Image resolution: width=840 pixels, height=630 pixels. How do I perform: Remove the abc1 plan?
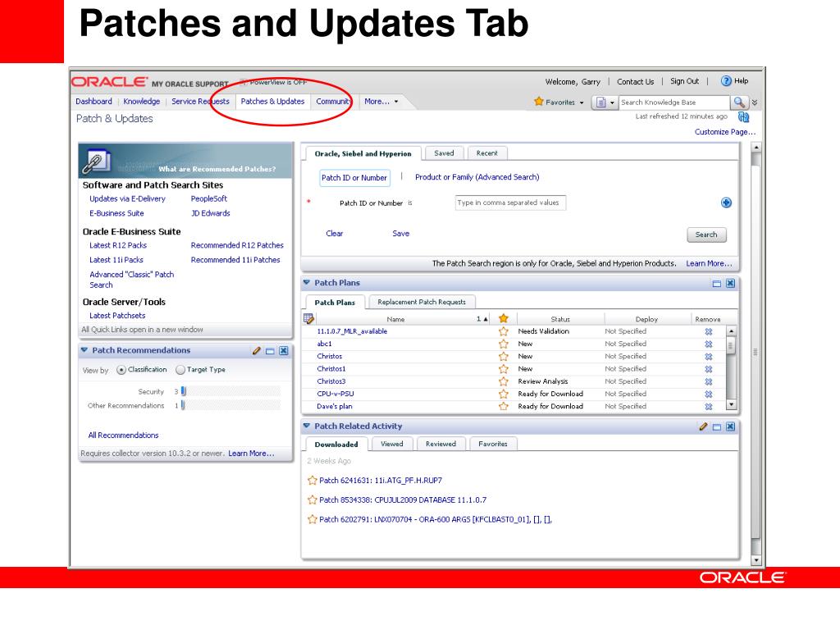point(708,344)
